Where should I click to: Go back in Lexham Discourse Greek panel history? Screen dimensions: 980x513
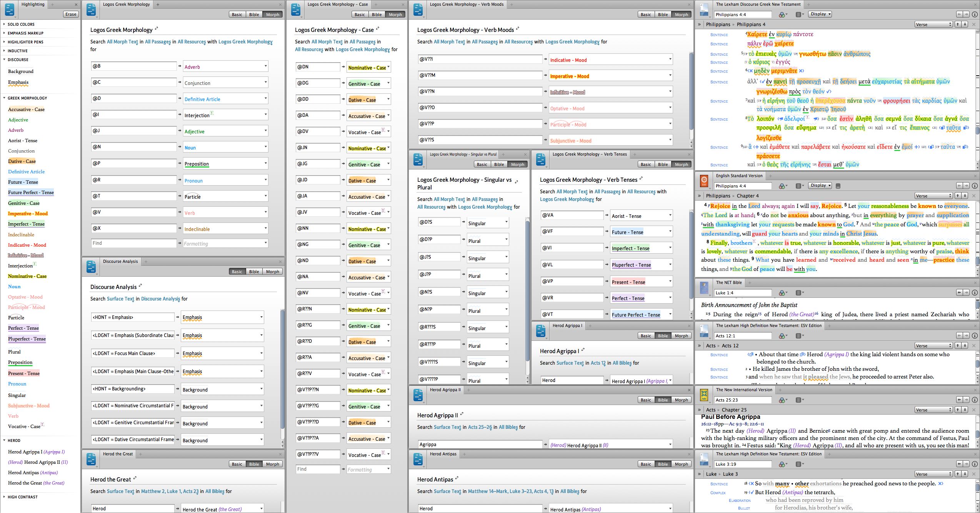pos(960,15)
